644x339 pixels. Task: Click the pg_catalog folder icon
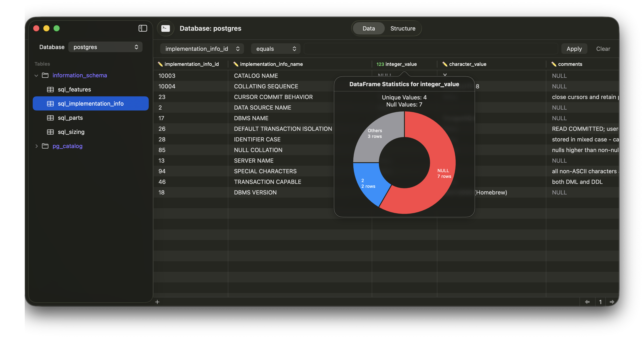click(45, 146)
